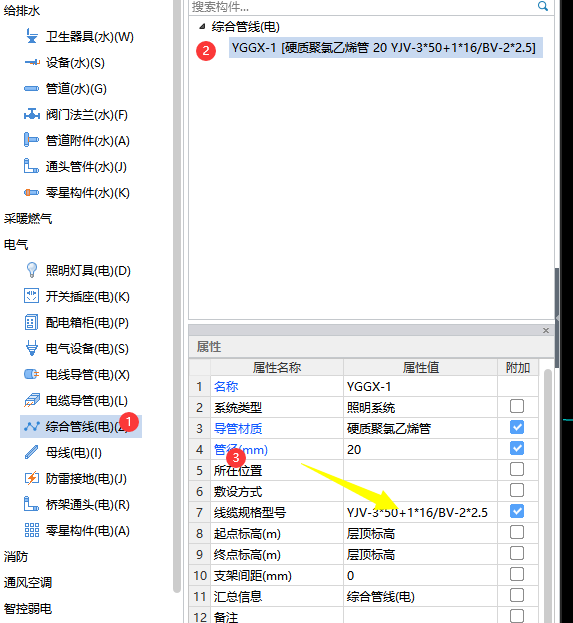The width and height of the screenshot is (573, 623).
Task: Click the 设备(水)(S) equipment icon
Action: [32, 62]
